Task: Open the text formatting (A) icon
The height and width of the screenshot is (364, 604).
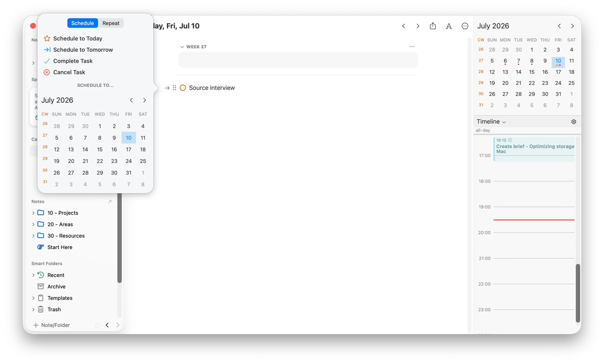Action: (449, 26)
